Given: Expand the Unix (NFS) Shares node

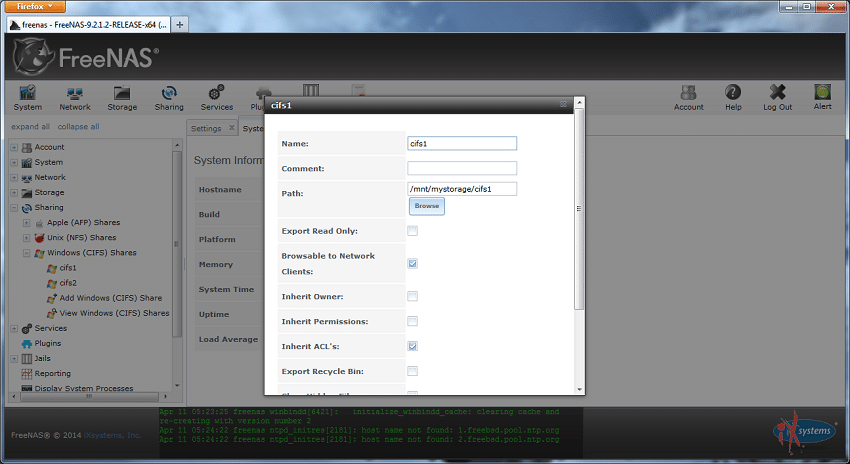Looking at the screenshot, I should pos(26,237).
